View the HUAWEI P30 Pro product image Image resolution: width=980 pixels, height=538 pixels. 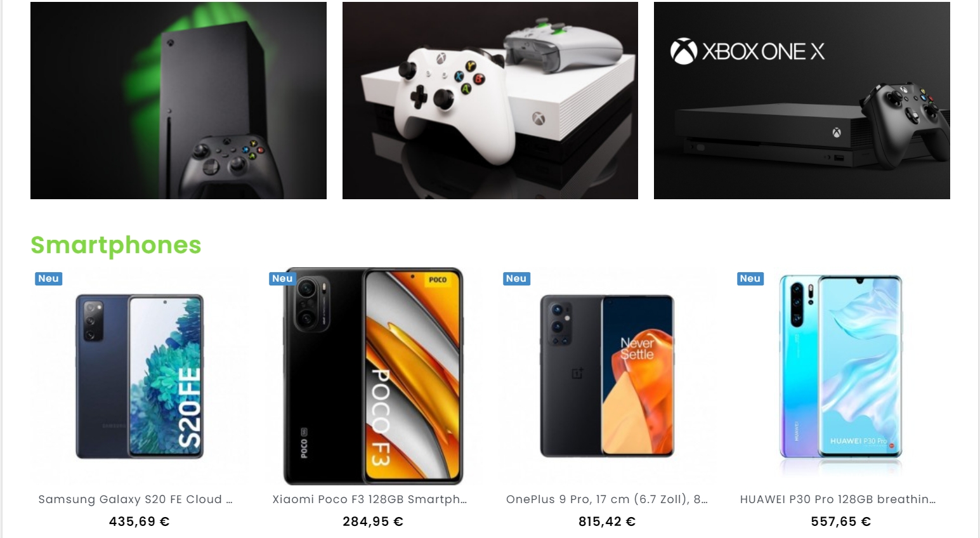coord(840,376)
